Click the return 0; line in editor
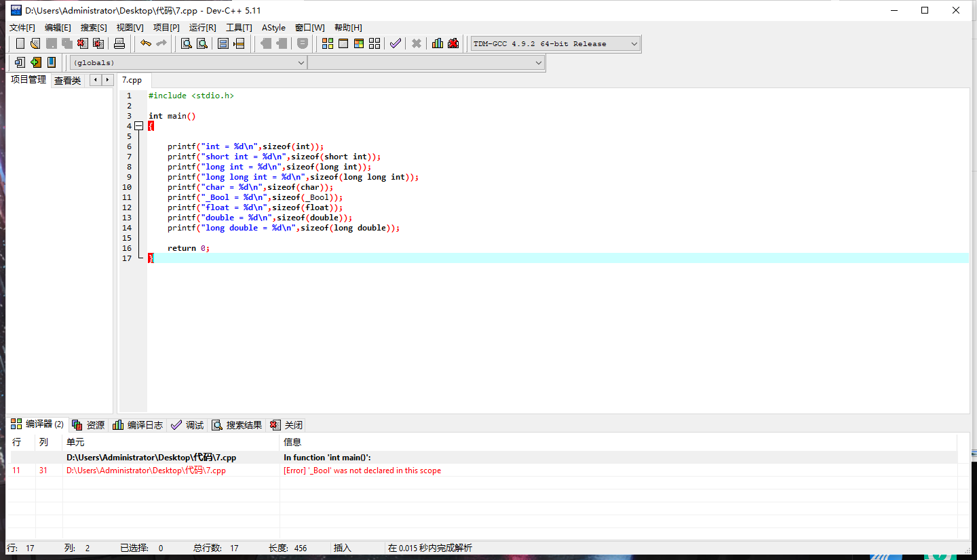 (189, 248)
